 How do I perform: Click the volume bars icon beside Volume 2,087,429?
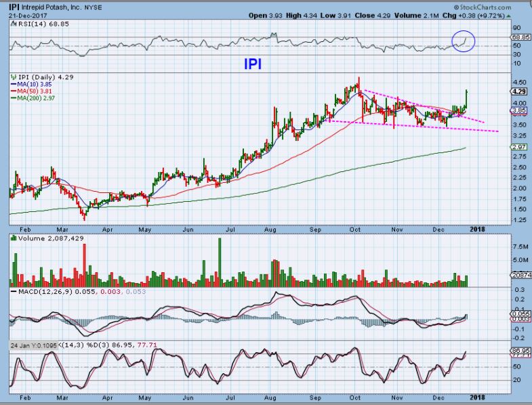tap(14, 238)
